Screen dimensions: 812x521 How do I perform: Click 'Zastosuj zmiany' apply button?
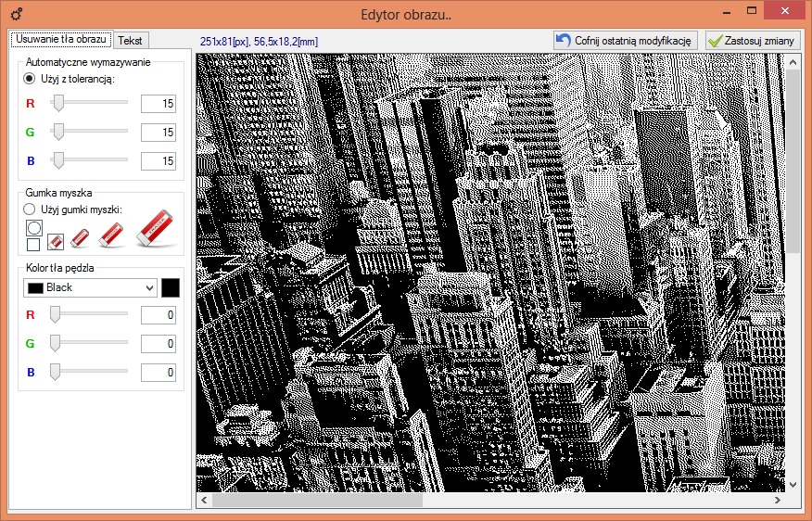[753, 41]
